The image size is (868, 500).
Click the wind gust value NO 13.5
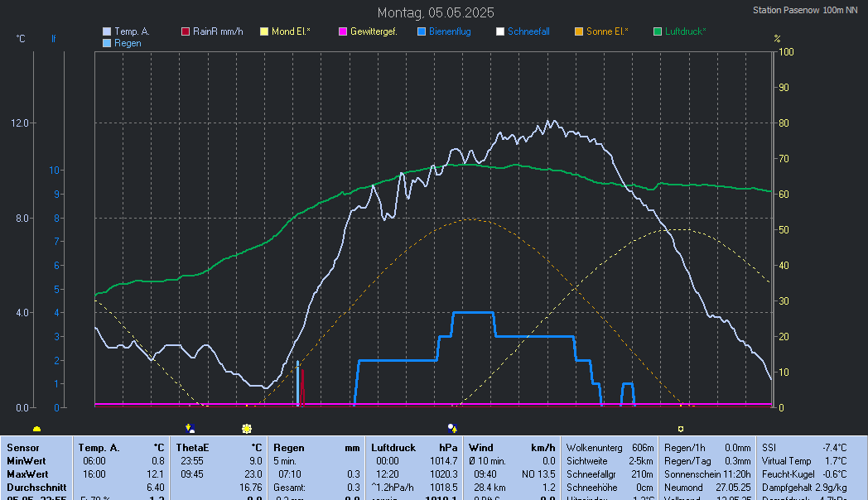538,474
